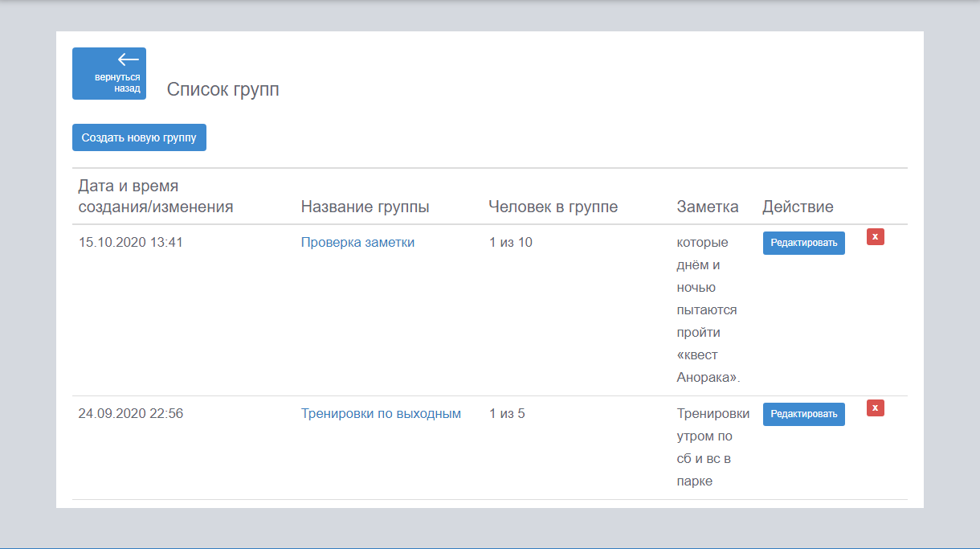Select the note Тренировки утром по сб и вс
The image size is (980, 549).
click(x=713, y=448)
